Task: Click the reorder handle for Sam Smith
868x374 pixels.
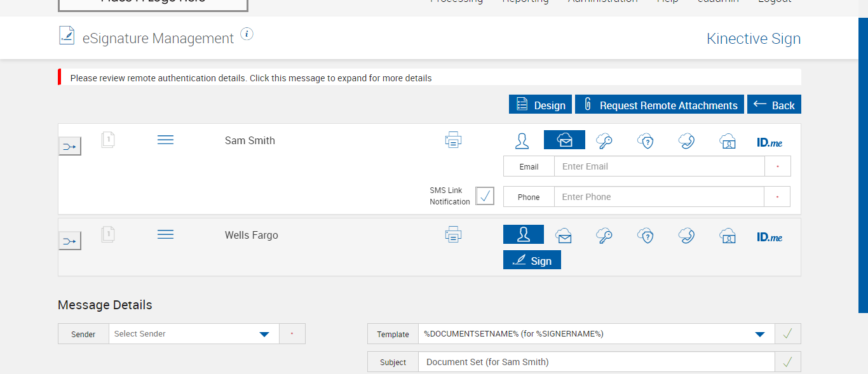Action: coord(165,140)
